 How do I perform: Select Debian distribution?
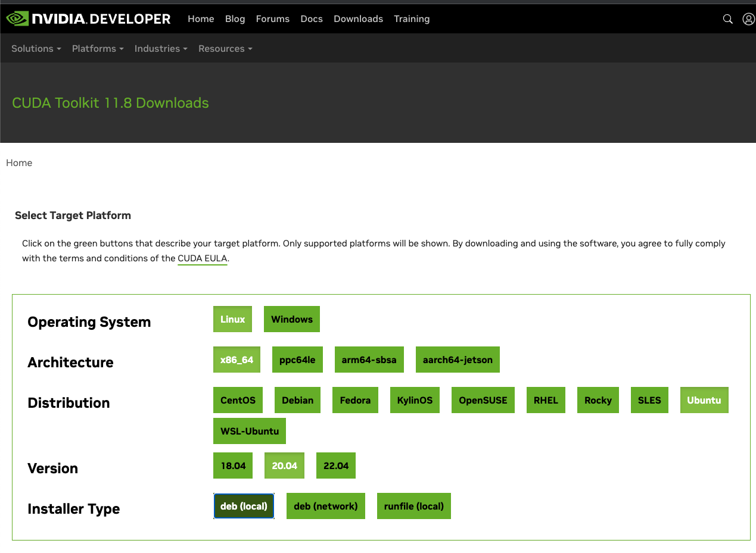[x=298, y=400]
